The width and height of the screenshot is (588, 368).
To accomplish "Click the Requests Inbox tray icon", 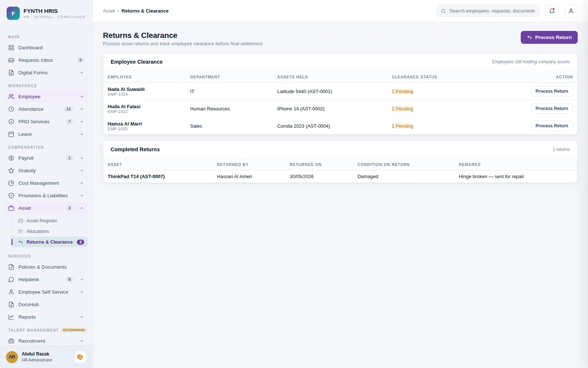I will coord(11,60).
